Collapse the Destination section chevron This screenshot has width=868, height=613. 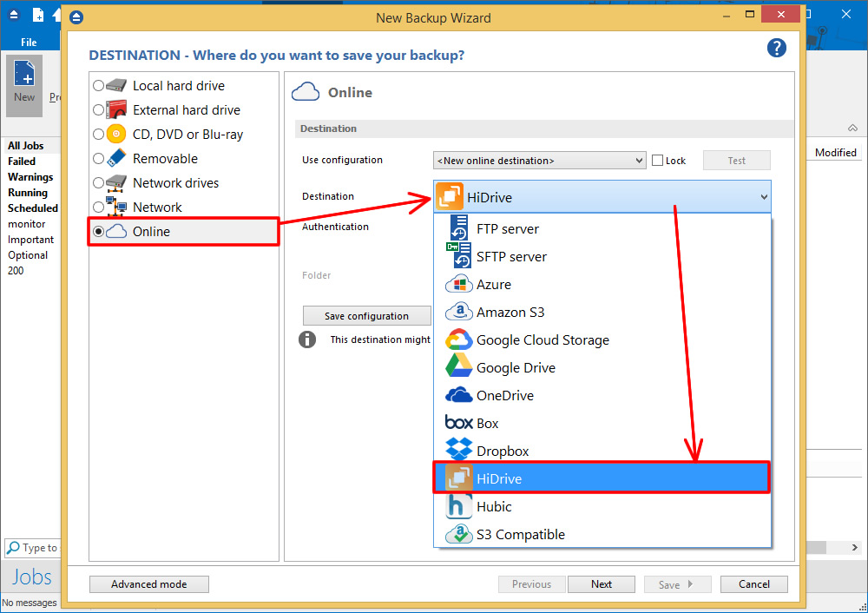852,129
